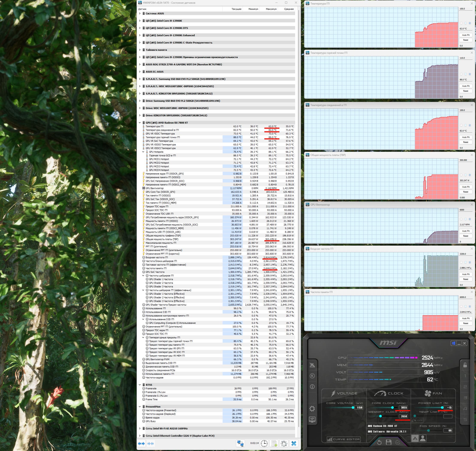Click the Afterburner save profile floppy icon
The height and width of the screenshot is (451, 476).
[388, 442]
